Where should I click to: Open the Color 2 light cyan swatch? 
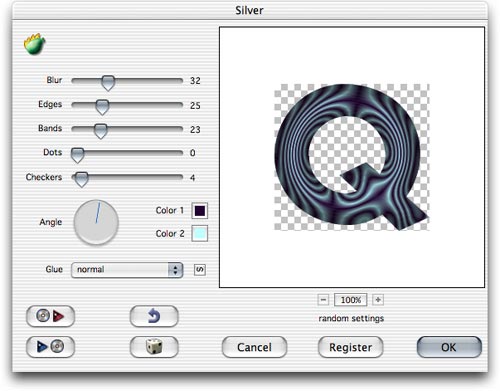(x=200, y=233)
